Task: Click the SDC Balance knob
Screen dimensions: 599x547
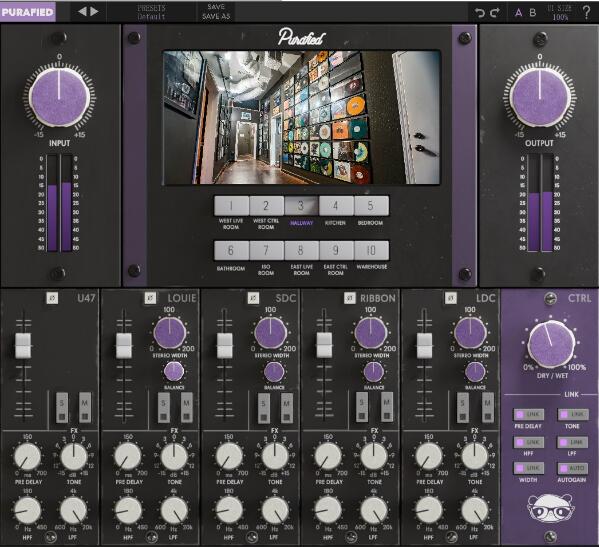Action: [274, 372]
